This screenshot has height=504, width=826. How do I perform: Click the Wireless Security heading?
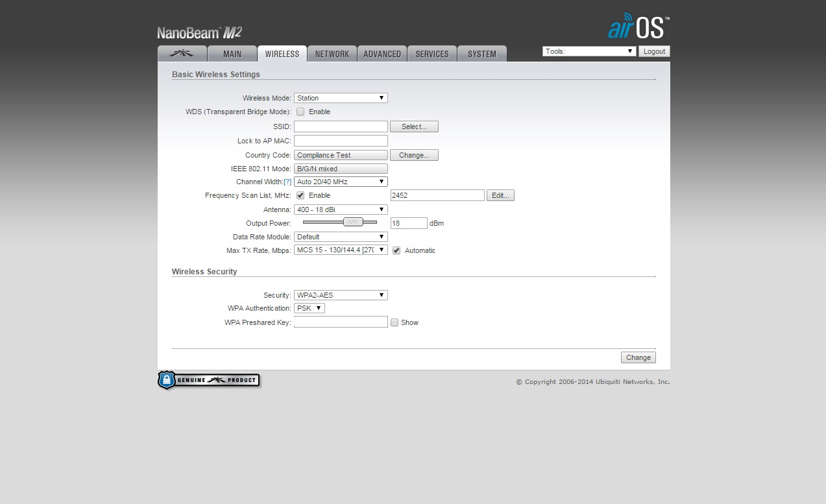[x=204, y=272]
